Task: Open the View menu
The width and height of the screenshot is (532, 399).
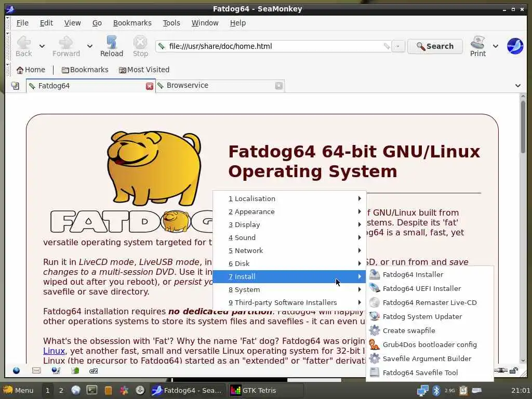Action: [x=72, y=23]
